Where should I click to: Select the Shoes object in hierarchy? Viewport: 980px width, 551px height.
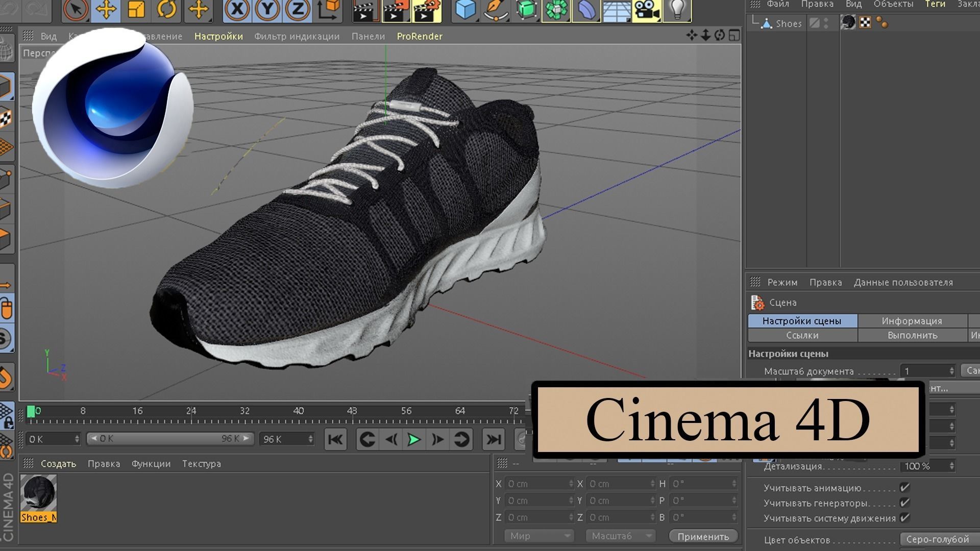click(x=788, y=23)
